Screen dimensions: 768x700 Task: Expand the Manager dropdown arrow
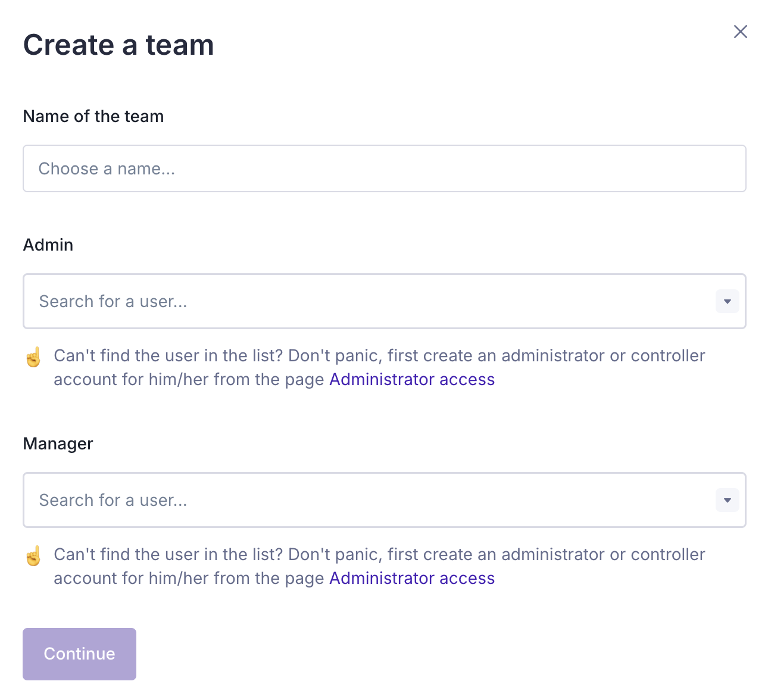coord(727,500)
